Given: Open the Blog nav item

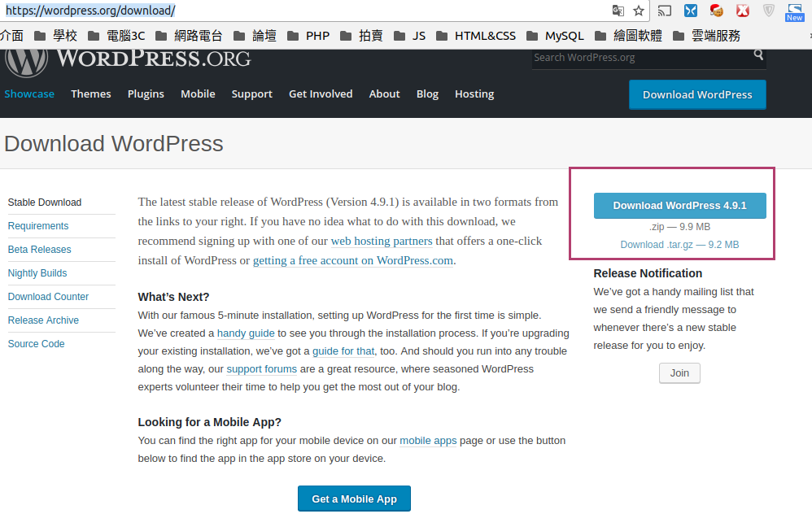Looking at the screenshot, I should click(x=428, y=94).
